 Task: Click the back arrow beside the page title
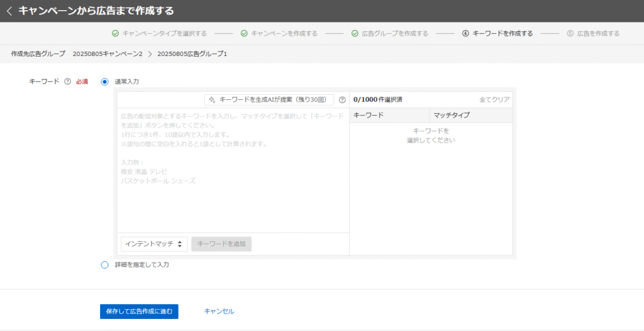pyautogui.click(x=9, y=11)
